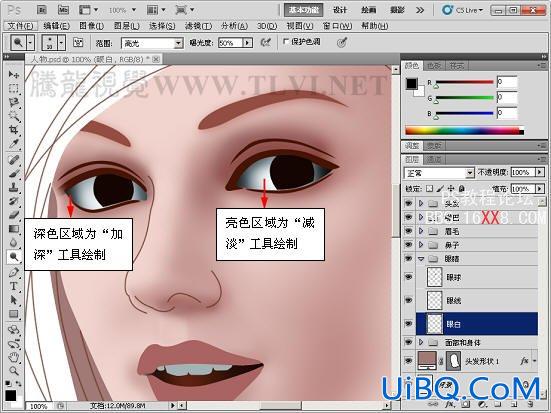This screenshot has width=551, height=413.
Task: Switch to the 蒙版 tab
Action: pyautogui.click(x=434, y=145)
